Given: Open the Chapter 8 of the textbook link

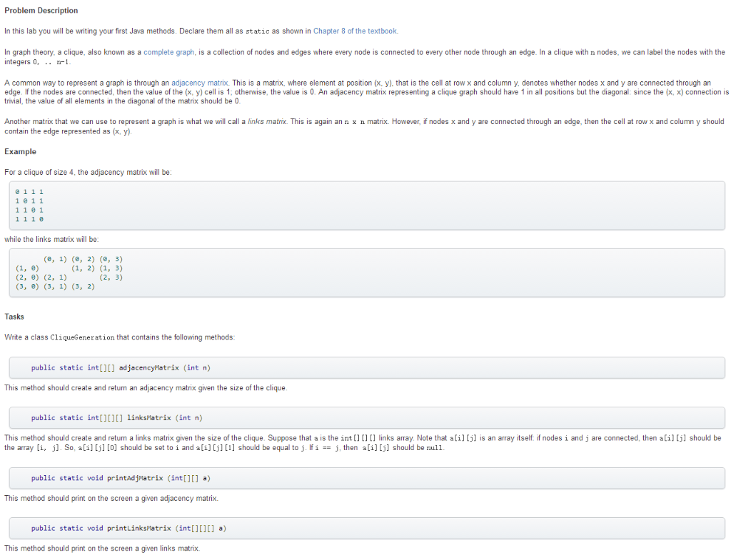Looking at the screenshot, I should tap(356, 31).
